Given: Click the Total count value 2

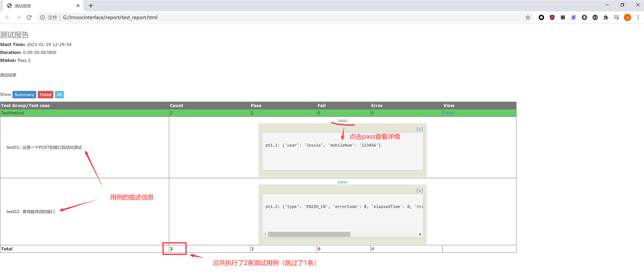Looking at the screenshot, I should (x=171, y=249).
